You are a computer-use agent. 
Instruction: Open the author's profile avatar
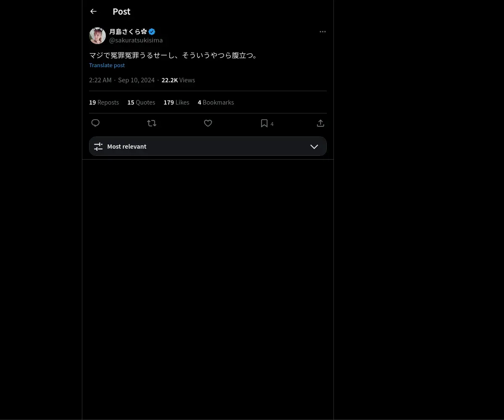(x=97, y=36)
